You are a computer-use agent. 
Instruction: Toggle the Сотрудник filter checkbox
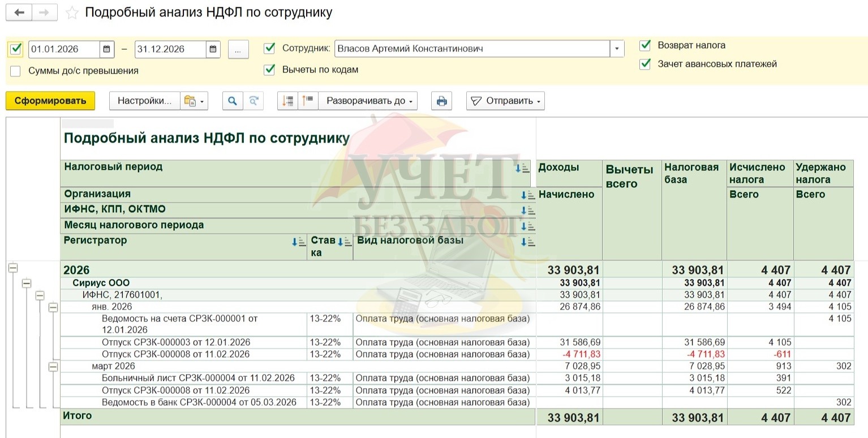pyautogui.click(x=269, y=49)
